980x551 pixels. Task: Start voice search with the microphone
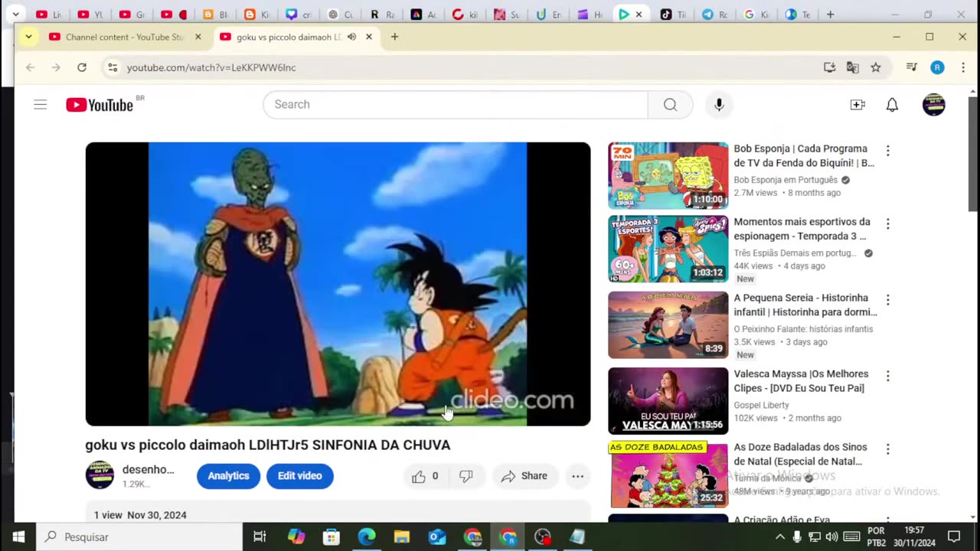[719, 105]
